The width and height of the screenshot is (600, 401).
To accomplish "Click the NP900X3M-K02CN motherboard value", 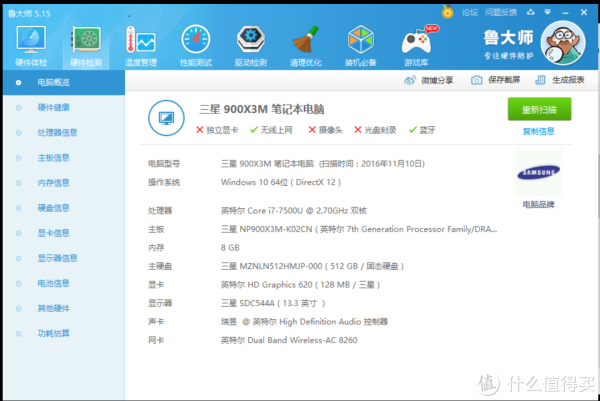I will click(359, 229).
